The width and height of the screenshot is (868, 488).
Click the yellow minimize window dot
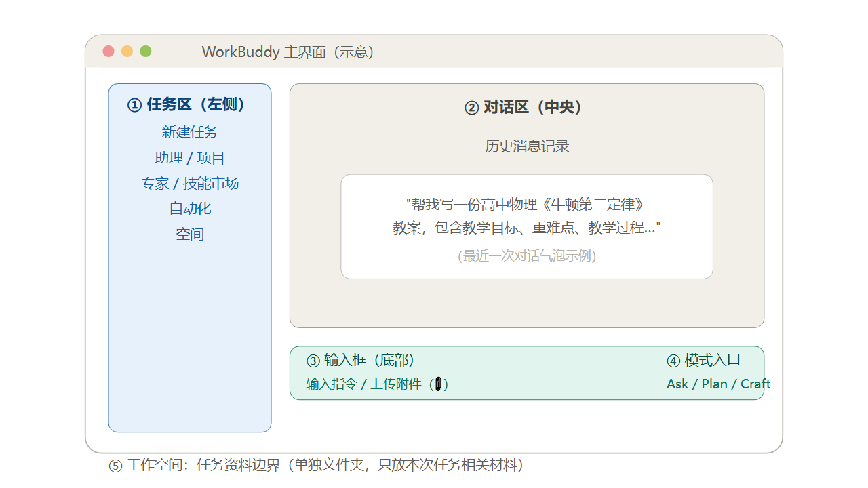point(127,52)
